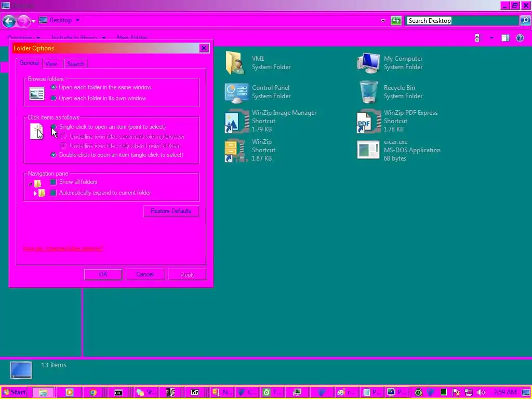Image resolution: width=532 pixels, height=399 pixels.
Task: Click the volume speaker tray icon
Action: pyautogui.click(x=481, y=392)
